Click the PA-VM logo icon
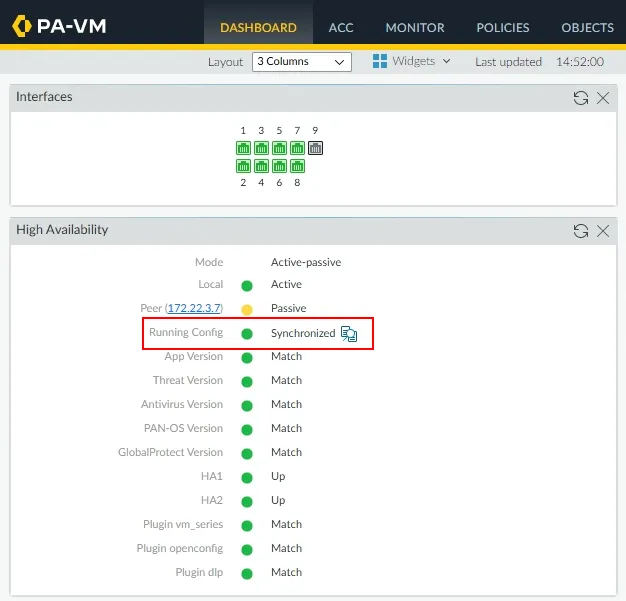The image size is (626, 601). tap(22, 26)
